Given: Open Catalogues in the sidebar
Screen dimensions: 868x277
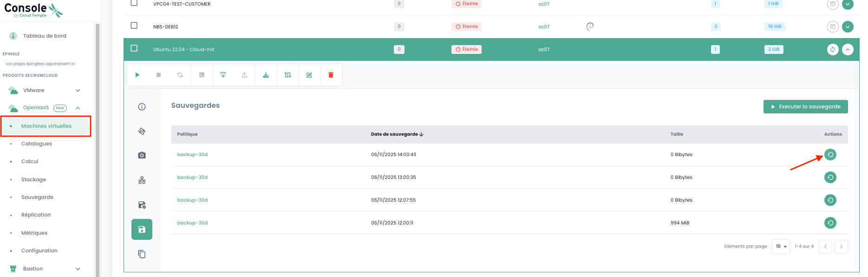Looking at the screenshot, I should [x=37, y=144].
